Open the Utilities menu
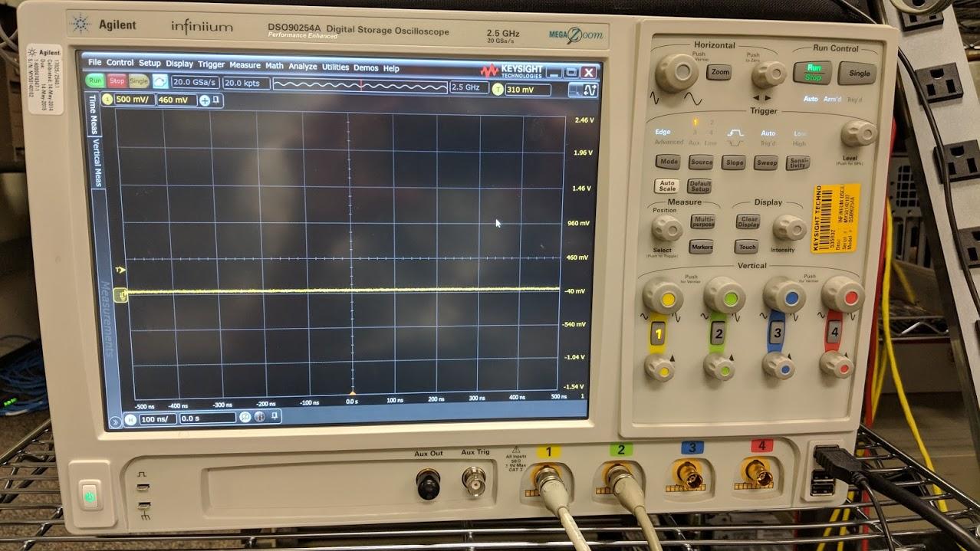 pyautogui.click(x=335, y=67)
